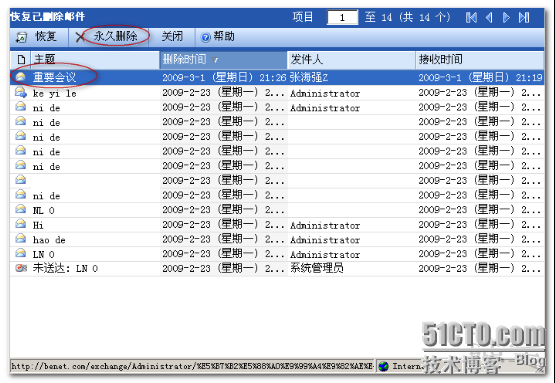The width and height of the screenshot is (555, 383).
Task: Select the 未送达: LN 0 message
Action: pyautogui.click(x=277, y=269)
